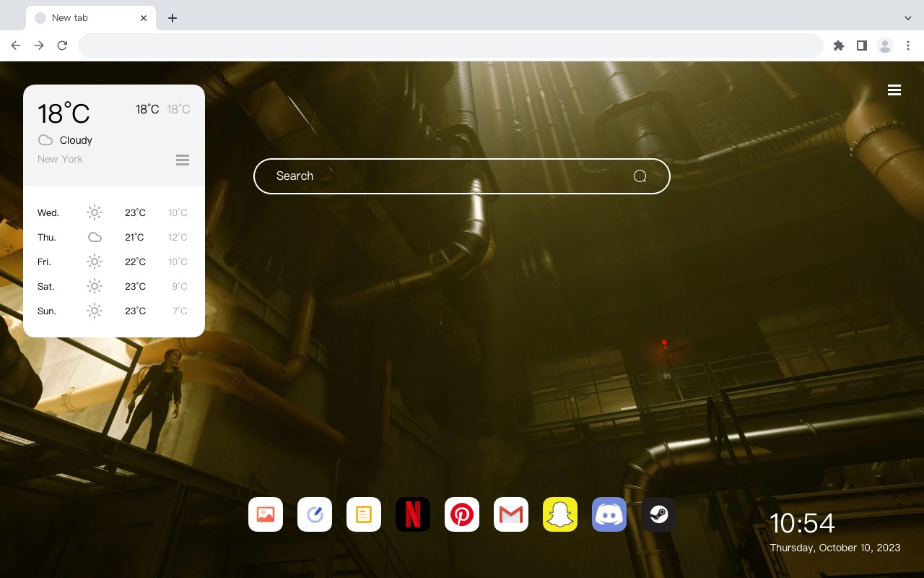Open the Chrome profile avatar
Image resolution: width=924 pixels, height=578 pixels.
pyautogui.click(x=885, y=46)
